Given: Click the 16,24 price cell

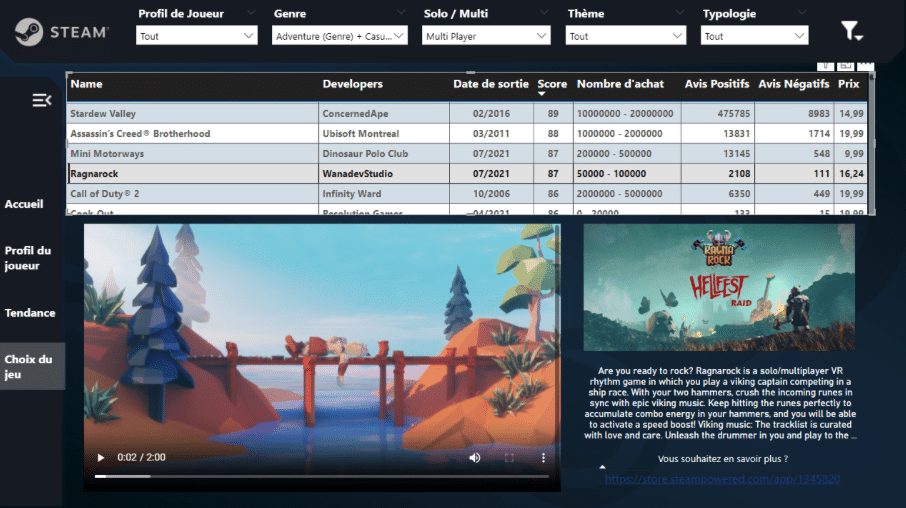Looking at the screenshot, I should [x=852, y=173].
